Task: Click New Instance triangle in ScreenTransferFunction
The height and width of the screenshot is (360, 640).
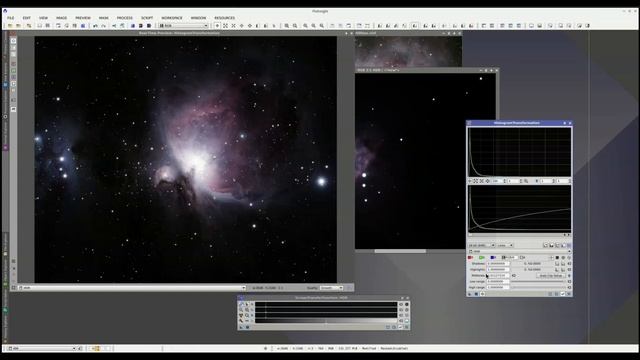Action: point(241,327)
